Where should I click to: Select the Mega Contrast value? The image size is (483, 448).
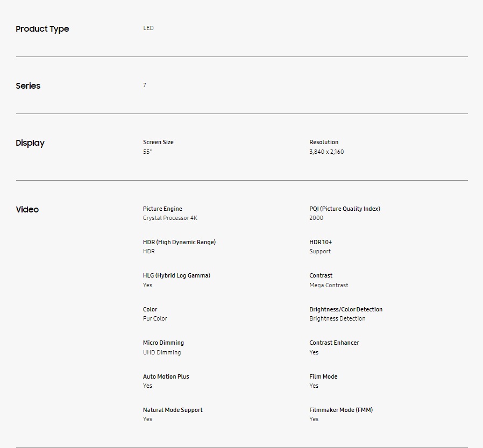point(329,285)
